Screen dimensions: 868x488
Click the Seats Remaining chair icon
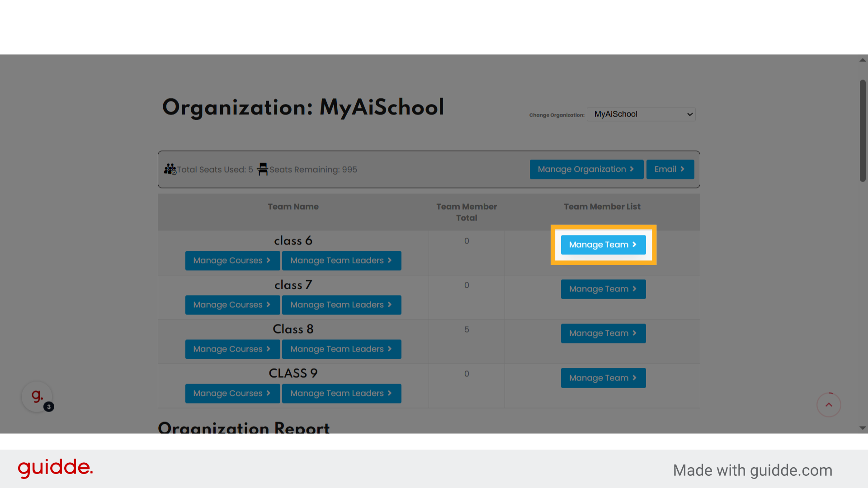pos(262,169)
